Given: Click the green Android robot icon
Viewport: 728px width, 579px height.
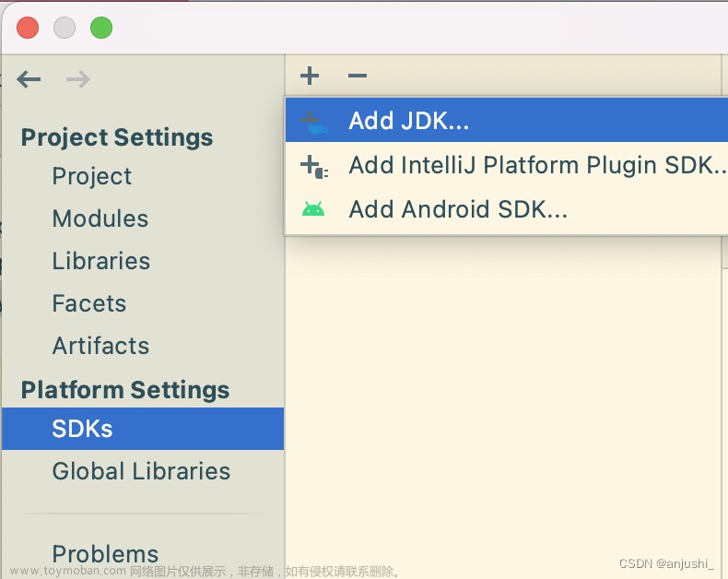Looking at the screenshot, I should [313, 209].
